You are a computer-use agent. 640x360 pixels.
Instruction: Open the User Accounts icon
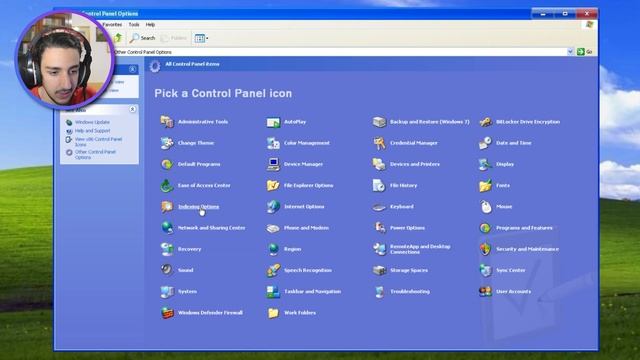pos(485,291)
